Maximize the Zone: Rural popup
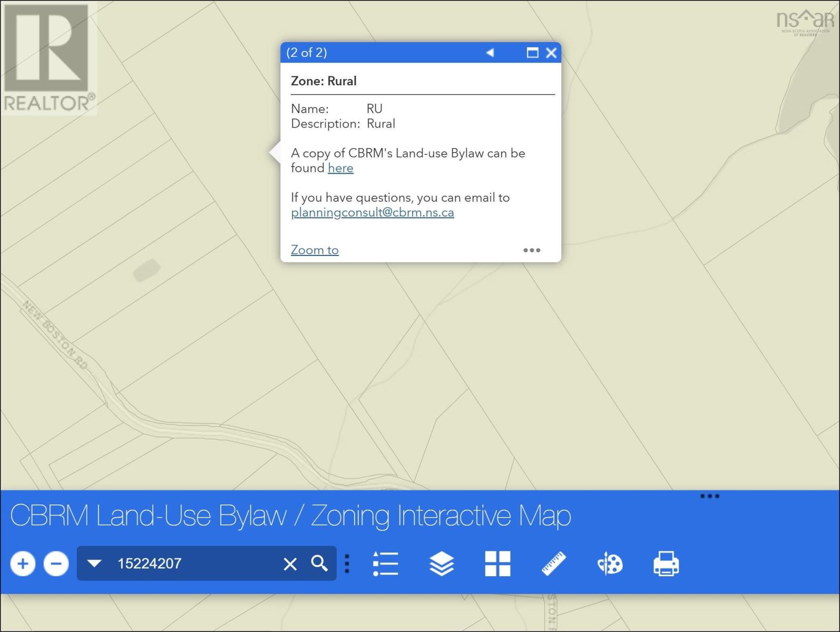This screenshot has width=840, height=632. [x=533, y=53]
